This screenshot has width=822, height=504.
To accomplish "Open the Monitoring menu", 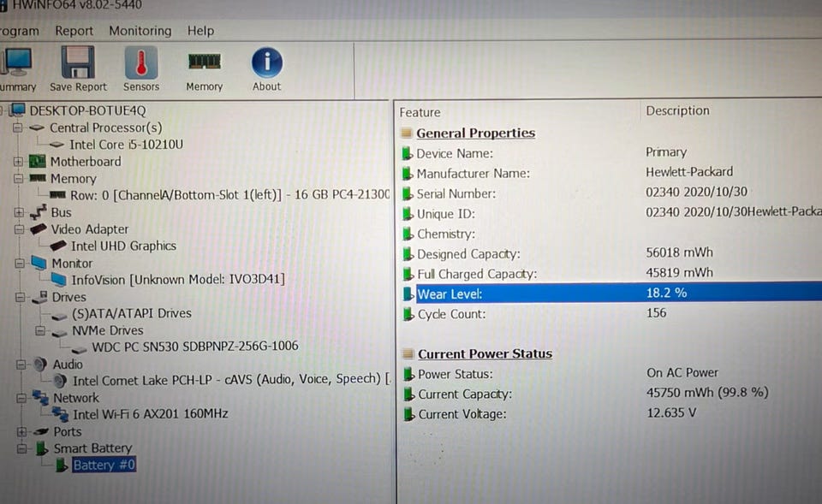I will (x=140, y=31).
